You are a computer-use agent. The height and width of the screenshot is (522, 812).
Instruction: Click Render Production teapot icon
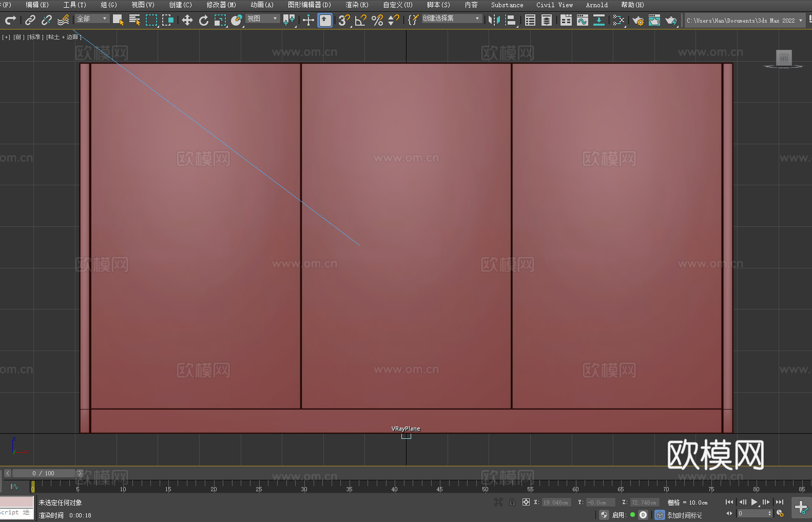click(671, 20)
